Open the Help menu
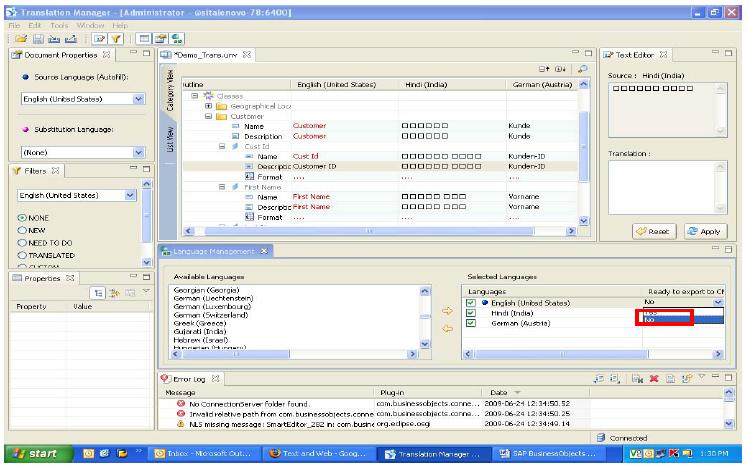The width and height of the screenshot is (747, 469). (120, 25)
